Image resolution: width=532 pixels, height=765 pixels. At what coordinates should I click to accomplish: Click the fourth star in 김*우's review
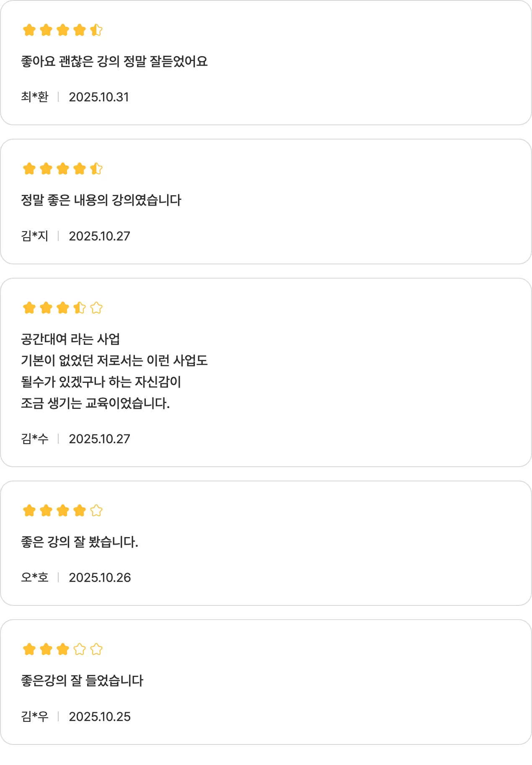tap(80, 649)
